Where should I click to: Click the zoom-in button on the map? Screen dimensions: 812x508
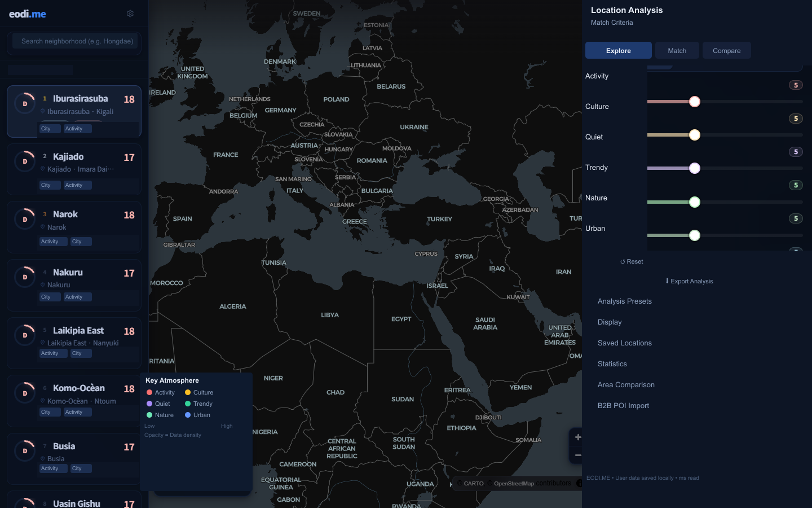click(x=578, y=437)
